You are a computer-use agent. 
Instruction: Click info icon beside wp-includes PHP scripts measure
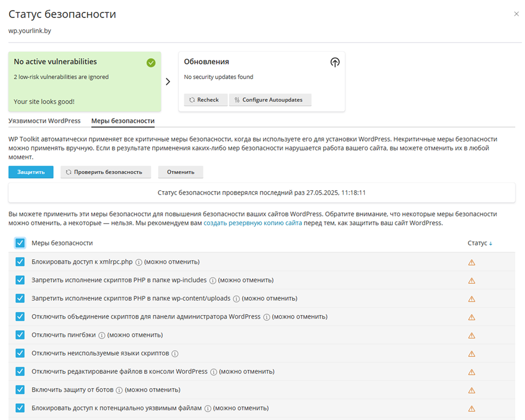point(212,281)
